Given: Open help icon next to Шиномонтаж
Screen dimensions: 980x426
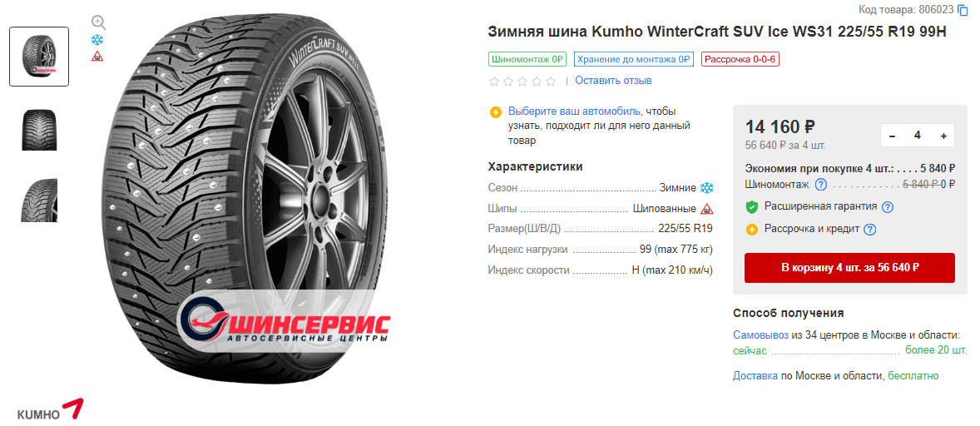Looking at the screenshot, I should [821, 185].
